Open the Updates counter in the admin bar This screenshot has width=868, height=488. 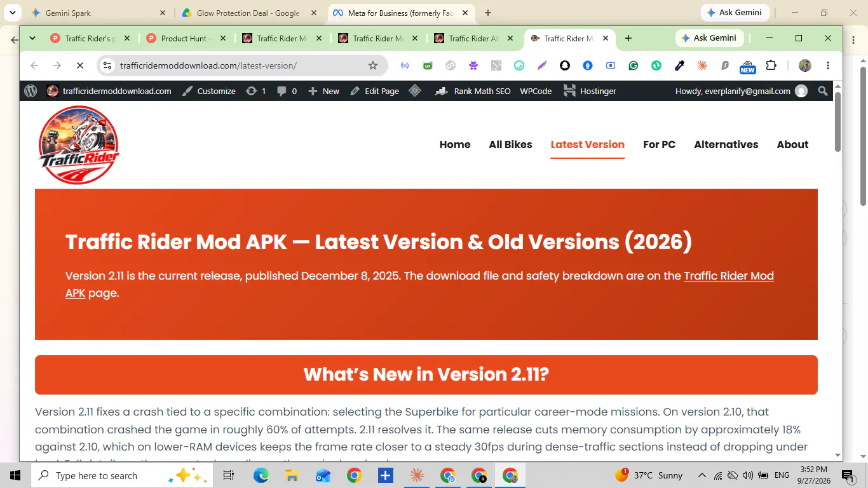click(255, 91)
